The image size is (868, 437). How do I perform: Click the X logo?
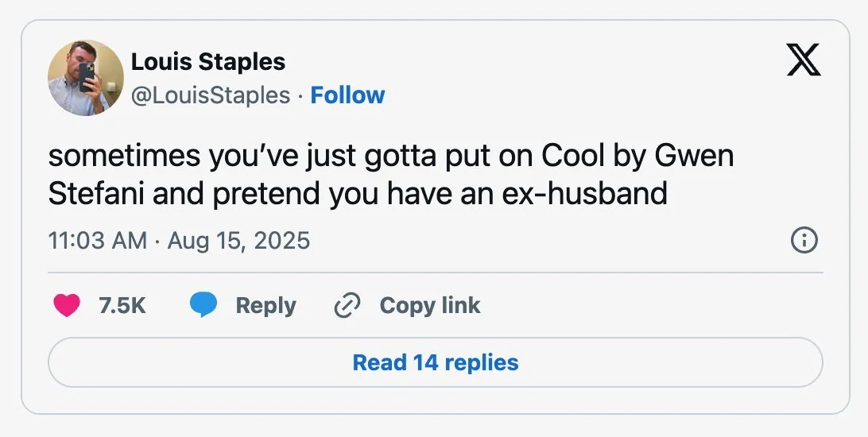(804, 60)
